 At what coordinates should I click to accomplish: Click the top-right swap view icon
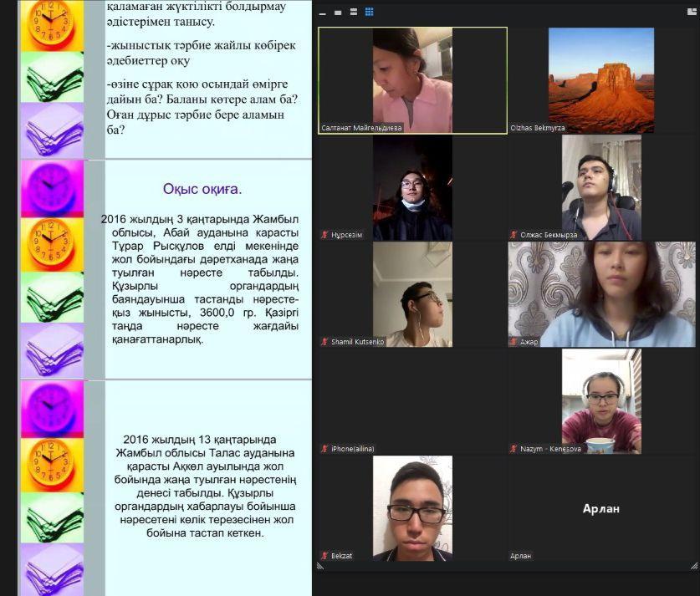coord(691,13)
